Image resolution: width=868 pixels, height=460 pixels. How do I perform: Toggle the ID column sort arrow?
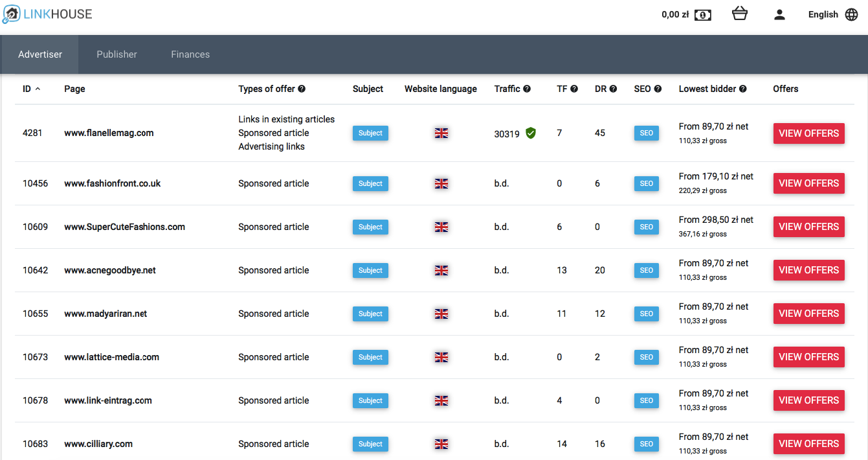[x=38, y=89]
